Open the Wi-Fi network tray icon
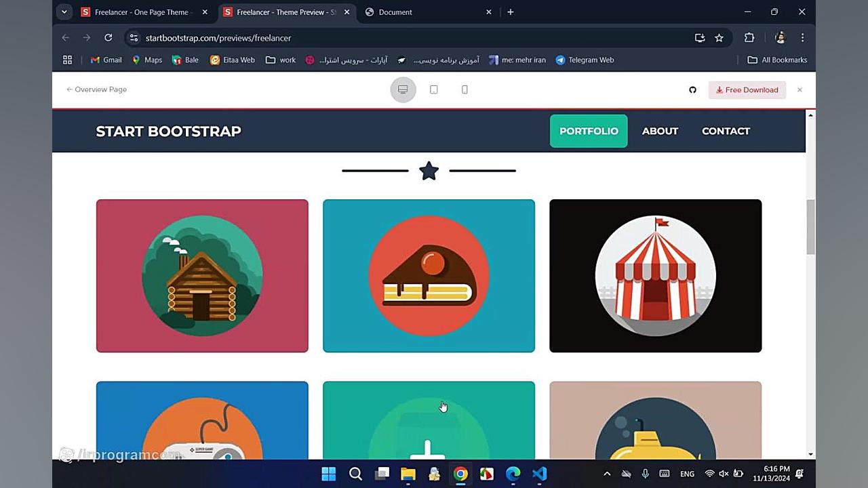This screenshot has height=488, width=868. (709, 474)
